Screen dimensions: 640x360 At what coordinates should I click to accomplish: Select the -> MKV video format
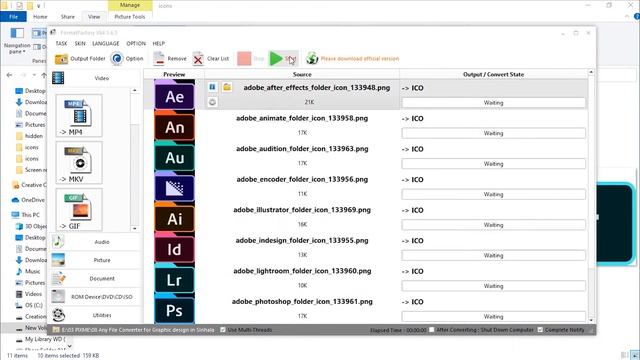[x=79, y=163]
